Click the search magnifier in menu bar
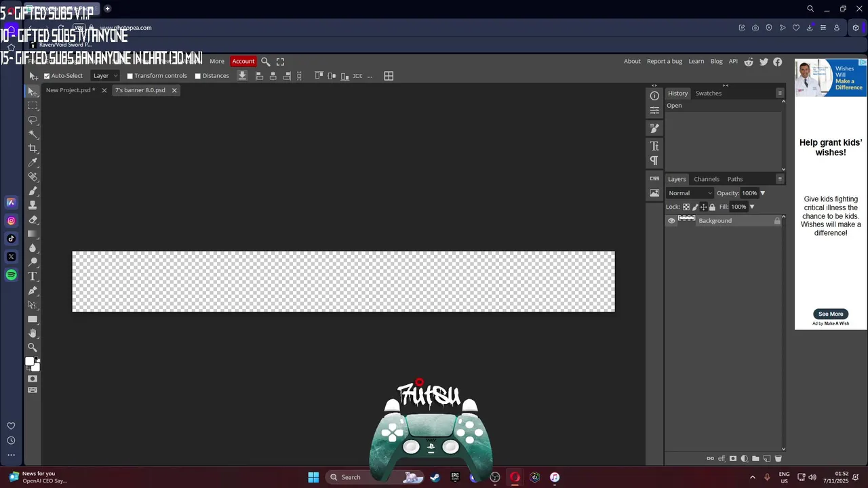Screen dimensions: 868x488 (x=266, y=61)
